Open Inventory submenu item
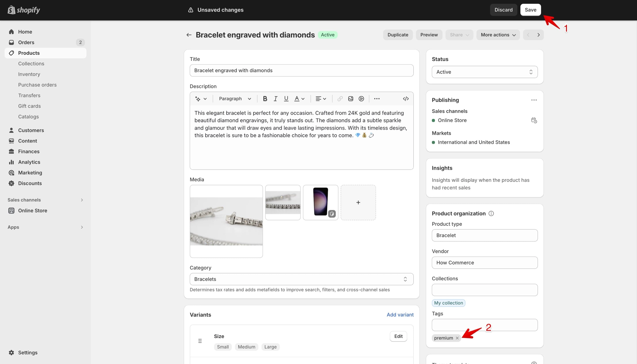The width and height of the screenshot is (637, 364). click(x=29, y=74)
